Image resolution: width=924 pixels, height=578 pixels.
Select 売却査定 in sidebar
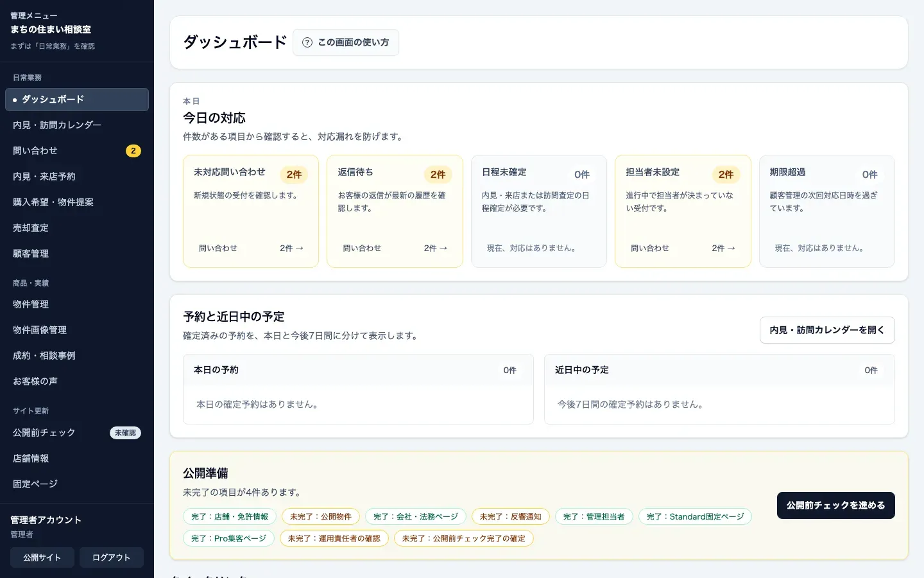[77, 228]
